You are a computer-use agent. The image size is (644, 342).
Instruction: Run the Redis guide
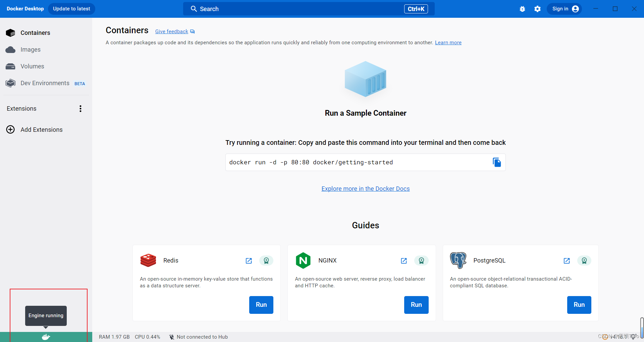(261, 305)
